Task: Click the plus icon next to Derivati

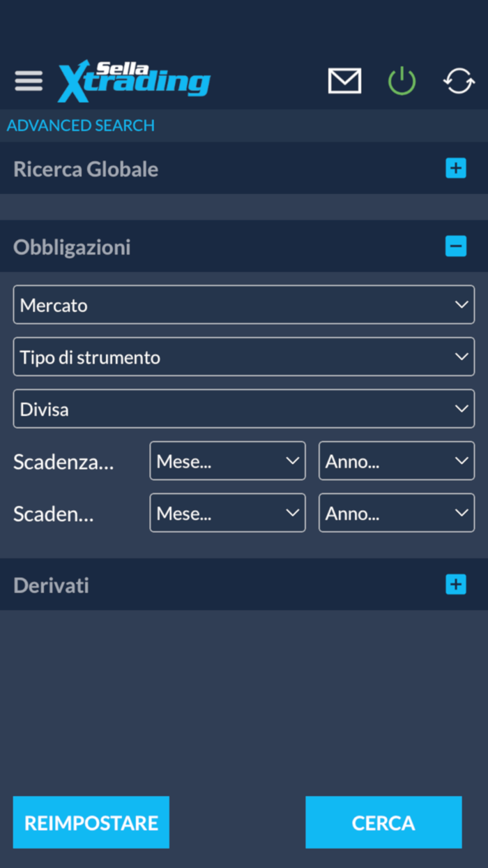Action: tap(456, 584)
